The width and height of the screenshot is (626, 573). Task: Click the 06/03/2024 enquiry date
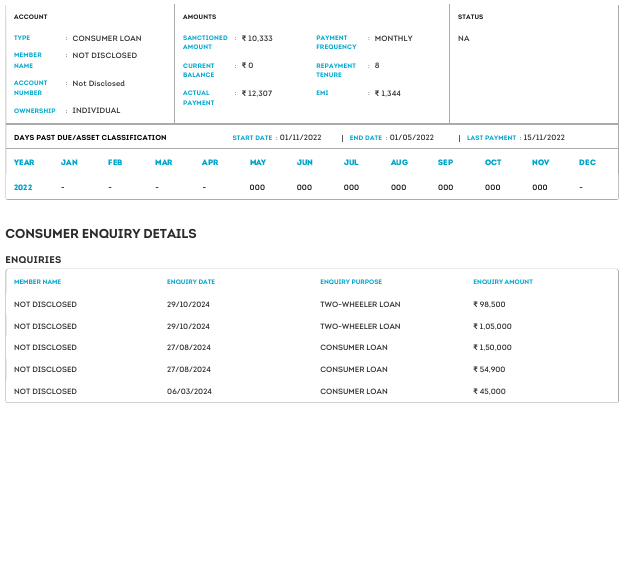189,391
